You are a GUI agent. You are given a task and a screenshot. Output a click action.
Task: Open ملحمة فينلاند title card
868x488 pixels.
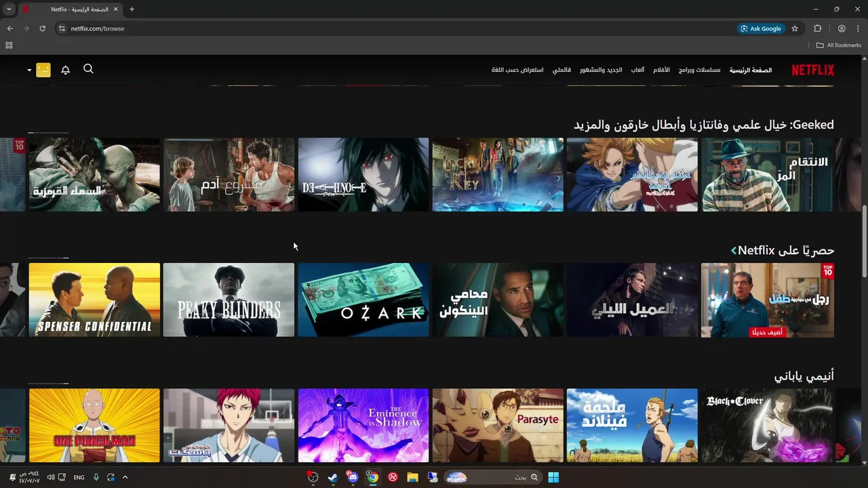(632, 426)
